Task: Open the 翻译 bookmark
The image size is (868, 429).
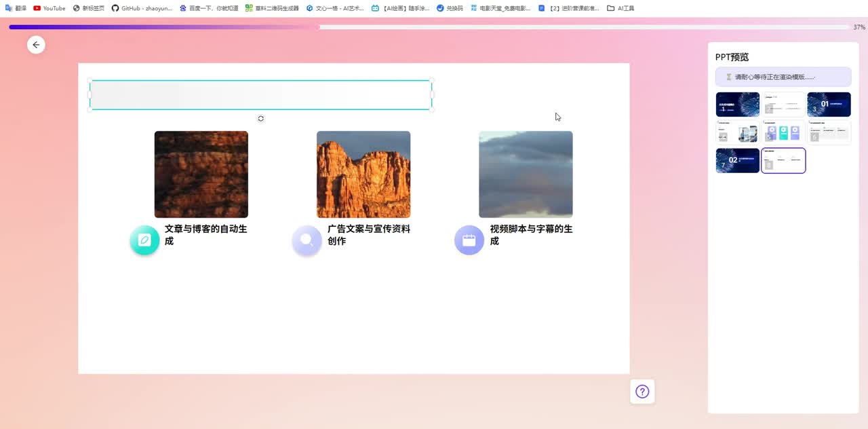Action: tap(16, 8)
